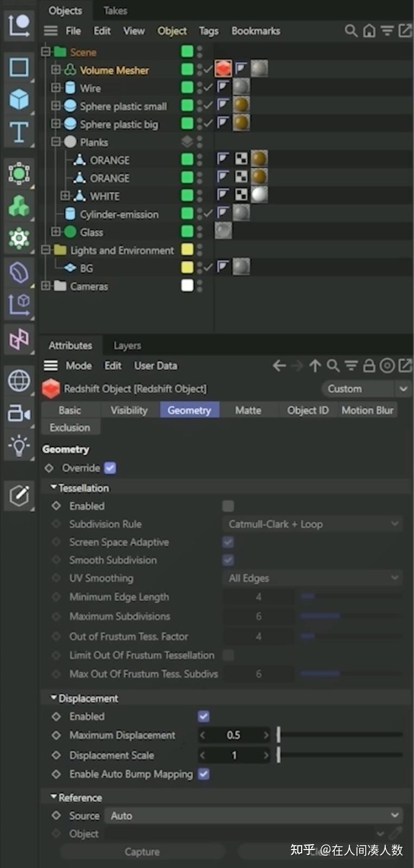Switch to the Takes tab
The image size is (414, 868).
point(114,10)
